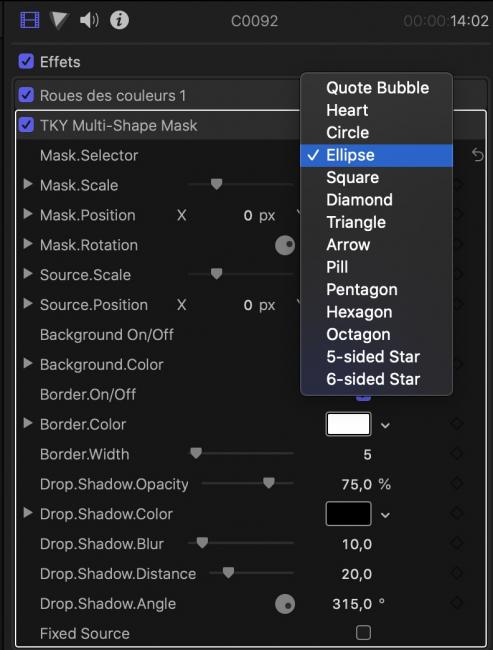Screen dimensions: 493x650
Task: Enable the Fixed Source checkbox
Action: pos(363,633)
